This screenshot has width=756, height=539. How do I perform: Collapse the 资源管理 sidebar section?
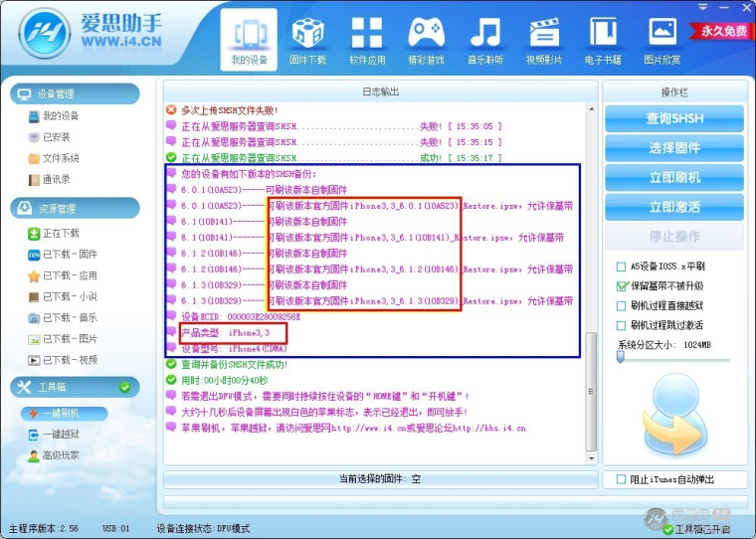pyautogui.click(x=75, y=208)
